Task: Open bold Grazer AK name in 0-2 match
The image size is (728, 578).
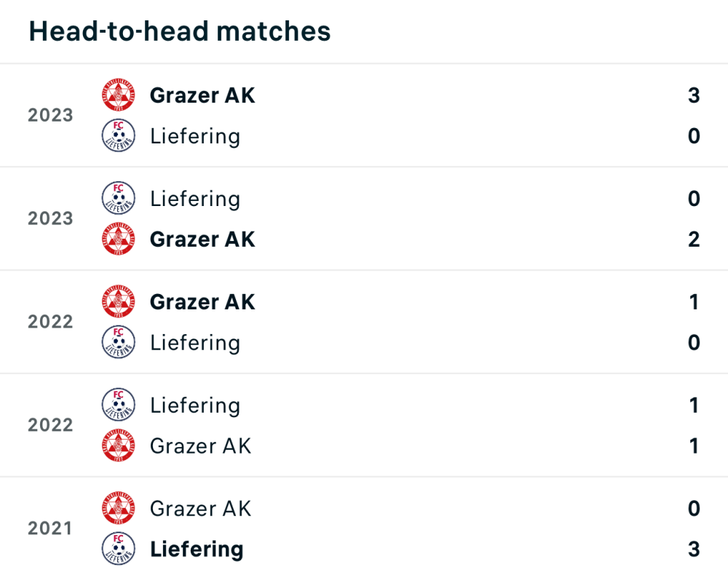Action: click(202, 239)
